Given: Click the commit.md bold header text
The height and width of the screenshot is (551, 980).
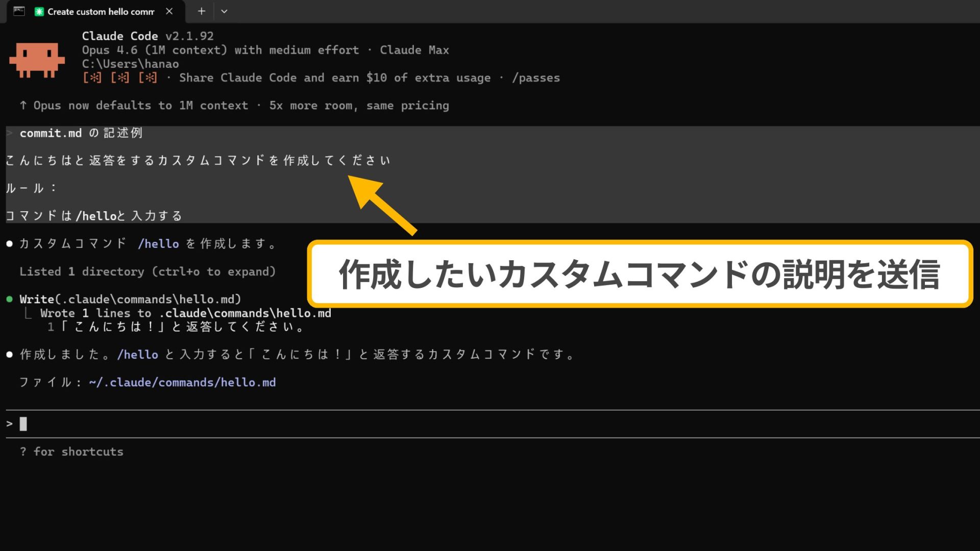Looking at the screenshot, I should point(50,133).
